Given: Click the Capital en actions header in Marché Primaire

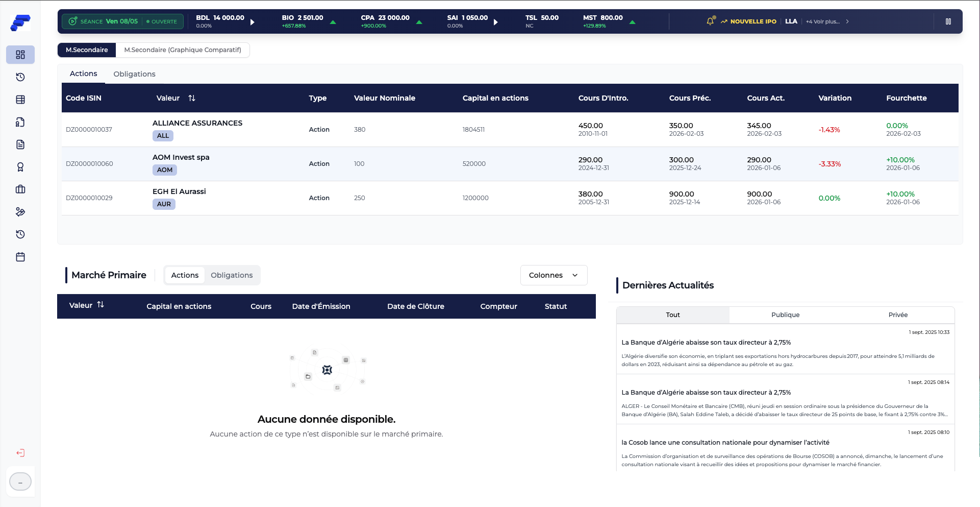Looking at the screenshot, I should click(x=179, y=306).
